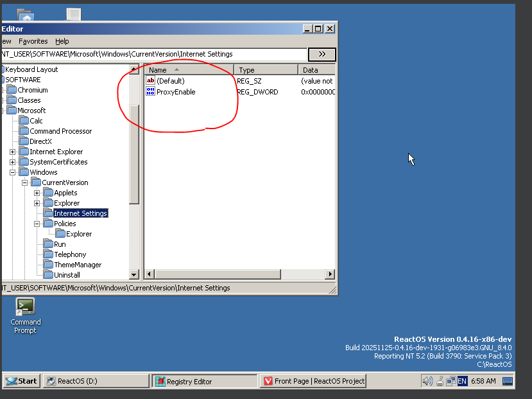Select the Telephony folder icon
The width and height of the screenshot is (532, 399).
coord(49,254)
